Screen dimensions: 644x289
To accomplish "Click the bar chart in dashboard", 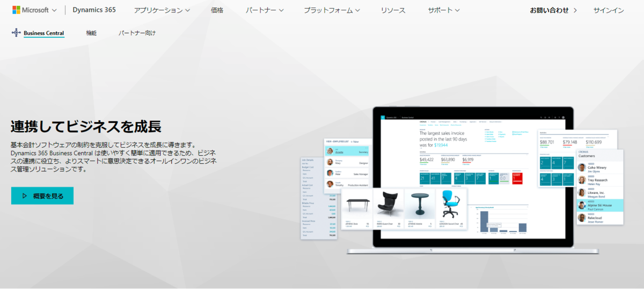I will tap(502, 220).
